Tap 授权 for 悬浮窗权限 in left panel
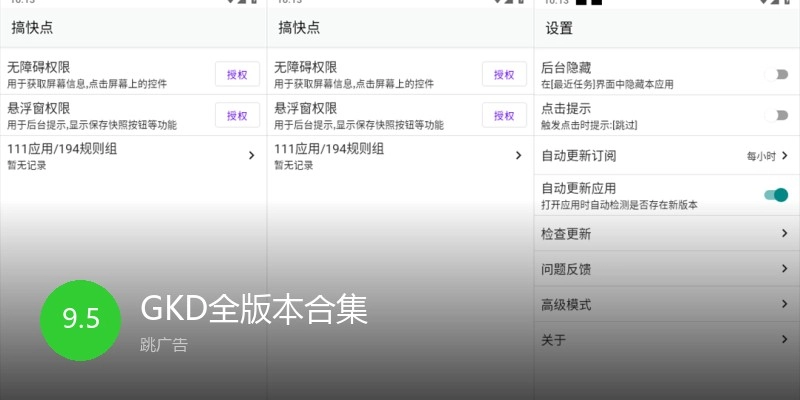This screenshot has height=400, width=800. pyautogui.click(x=237, y=115)
